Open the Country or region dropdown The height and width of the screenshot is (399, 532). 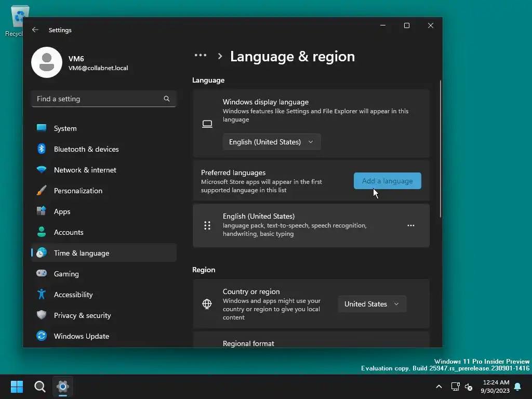tap(372, 304)
